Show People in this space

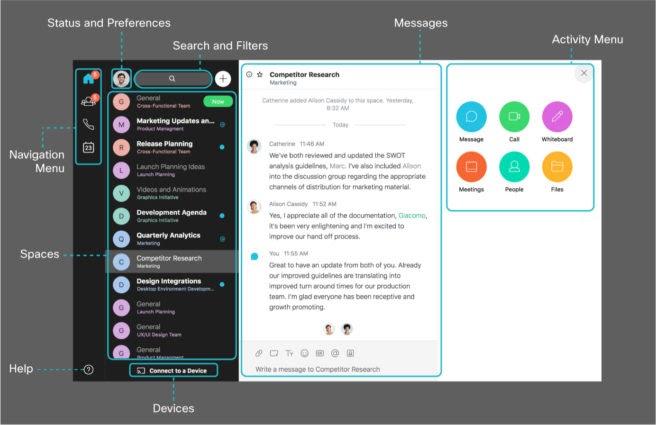(514, 167)
